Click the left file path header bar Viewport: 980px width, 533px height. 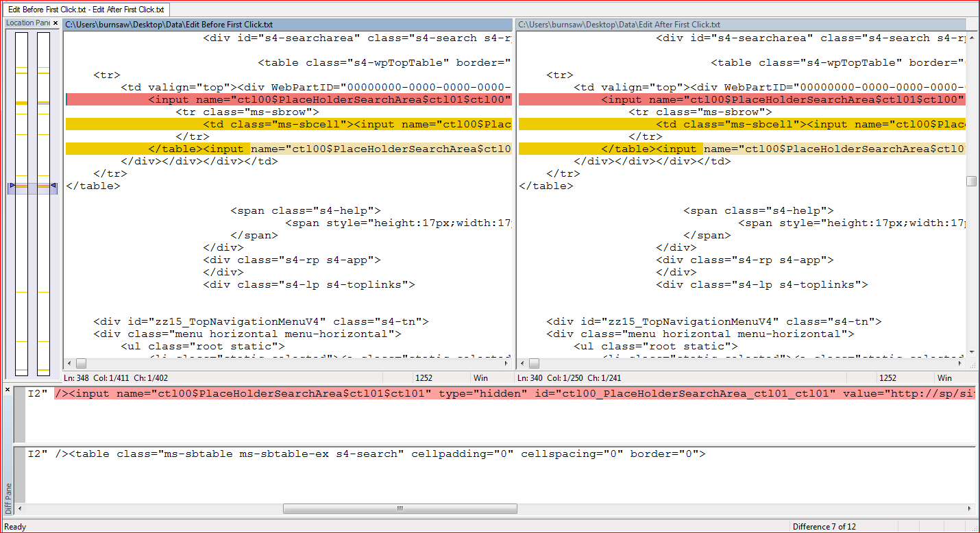(x=288, y=25)
